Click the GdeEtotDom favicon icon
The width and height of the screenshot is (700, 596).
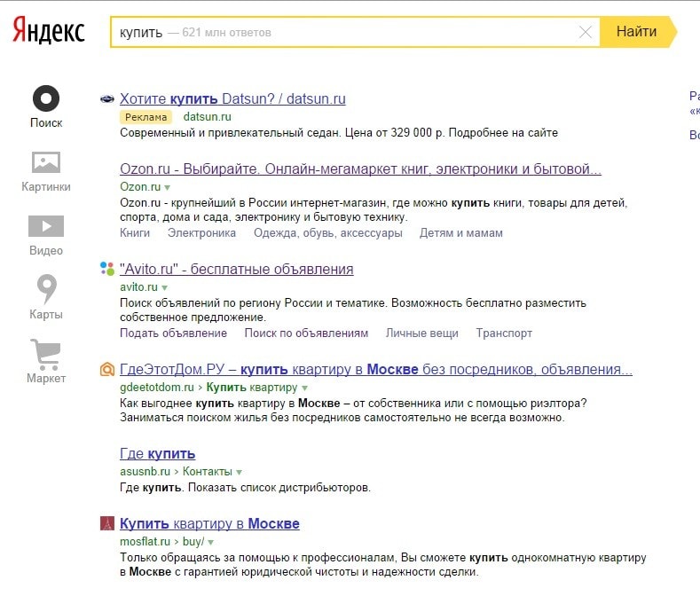click(x=107, y=370)
